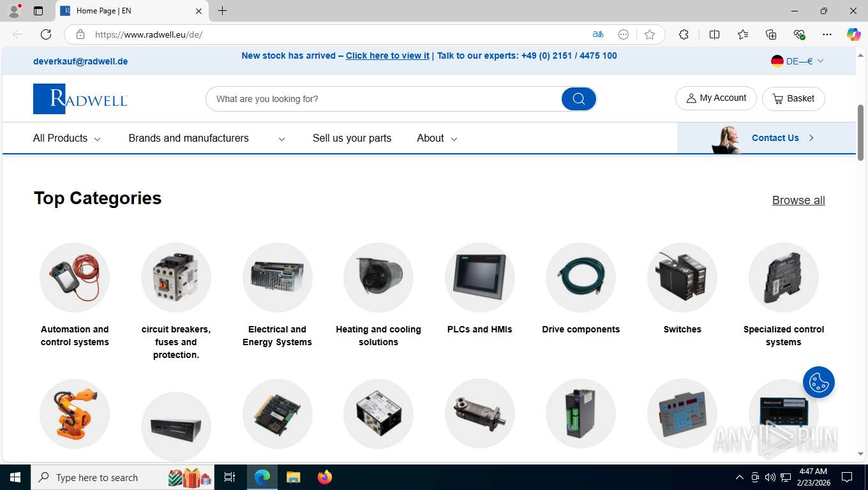
Task: Click the Contact Us button
Action: [x=767, y=138]
